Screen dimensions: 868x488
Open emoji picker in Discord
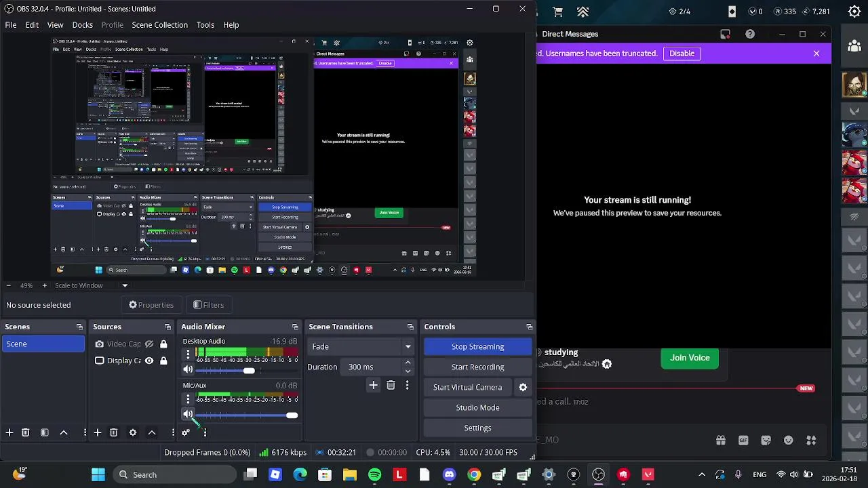(x=789, y=440)
